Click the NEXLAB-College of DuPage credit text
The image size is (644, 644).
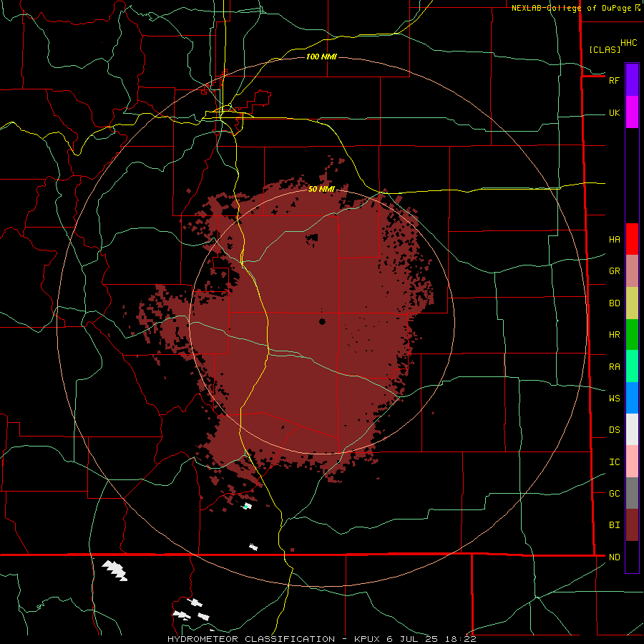point(571,8)
